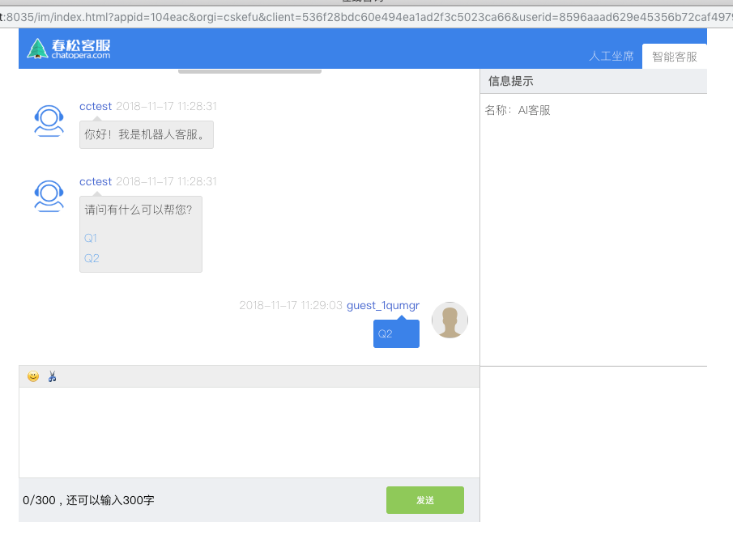Click the sent Q2 blue message bubble
Viewport: 733px width, 560px height.
(396, 333)
